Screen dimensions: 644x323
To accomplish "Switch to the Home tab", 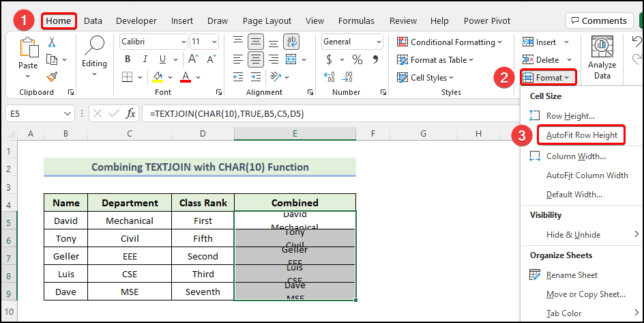I will click(58, 21).
